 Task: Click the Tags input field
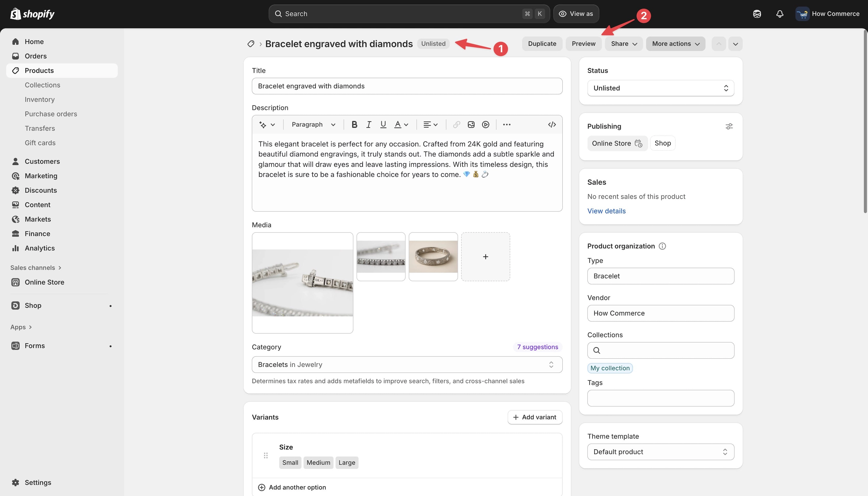660,398
